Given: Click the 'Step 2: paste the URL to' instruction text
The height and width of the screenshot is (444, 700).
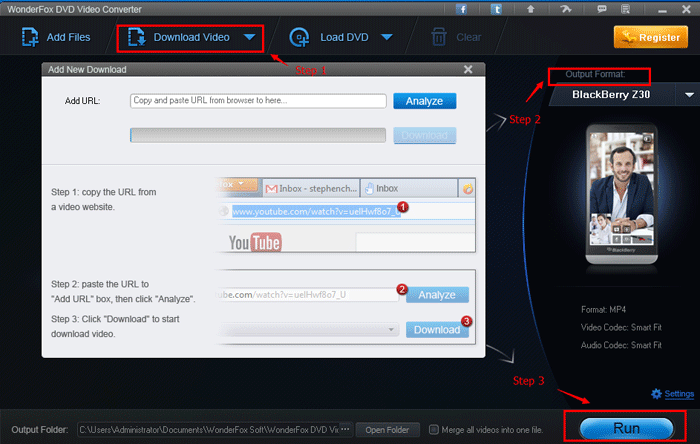Looking at the screenshot, I should click(x=100, y=284).
